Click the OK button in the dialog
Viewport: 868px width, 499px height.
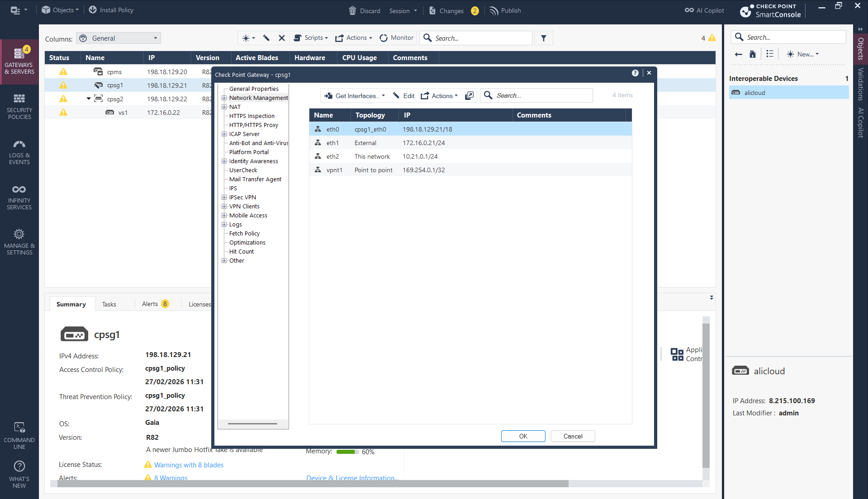pyautogui.click(x=523, y=436)
